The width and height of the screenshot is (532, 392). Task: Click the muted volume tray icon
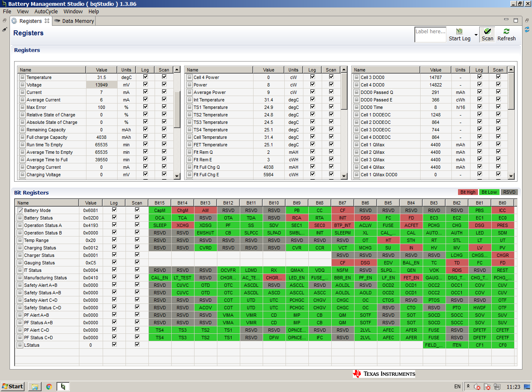(478, 387)
